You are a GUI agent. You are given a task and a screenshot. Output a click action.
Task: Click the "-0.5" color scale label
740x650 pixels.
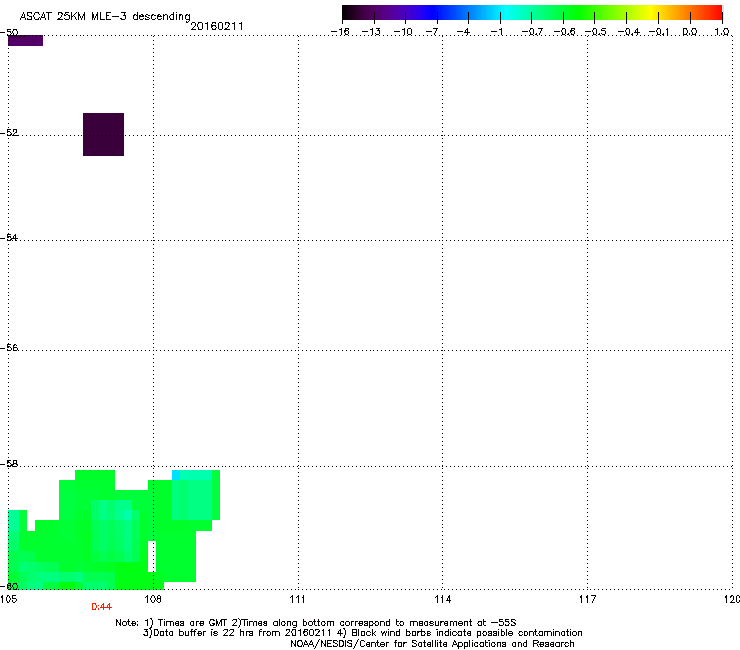point(595,32)
